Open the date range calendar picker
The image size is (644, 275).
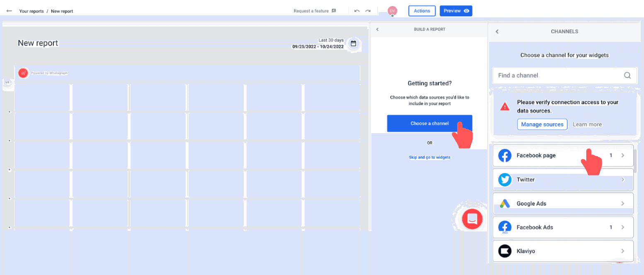353,43
